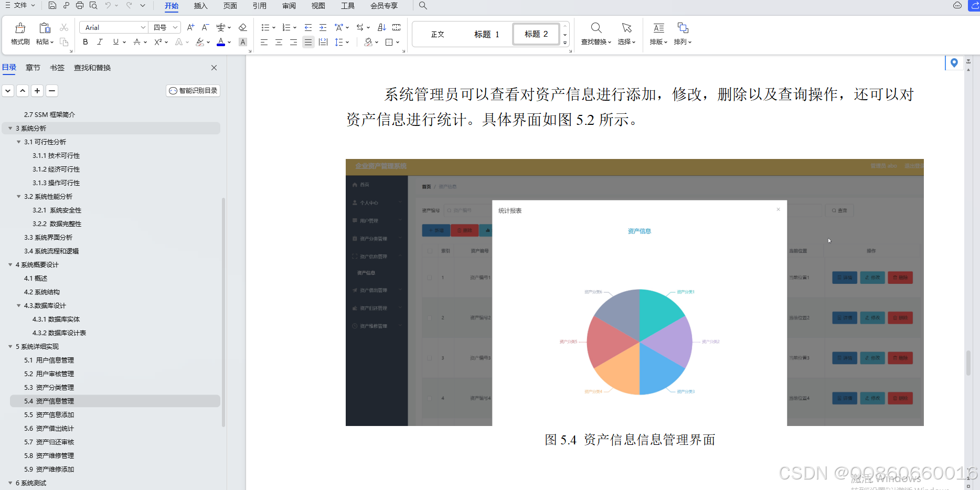This screenshot has width=980, height=490.
Task: Click the decrease indent icon
Action: [x=308, y=27]
